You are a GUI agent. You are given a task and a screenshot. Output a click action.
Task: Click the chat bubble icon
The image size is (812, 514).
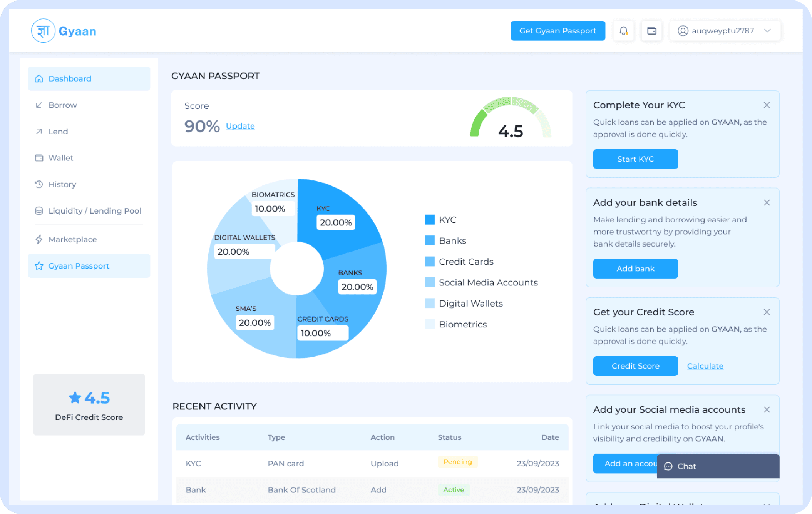click(x=668, y=466)
